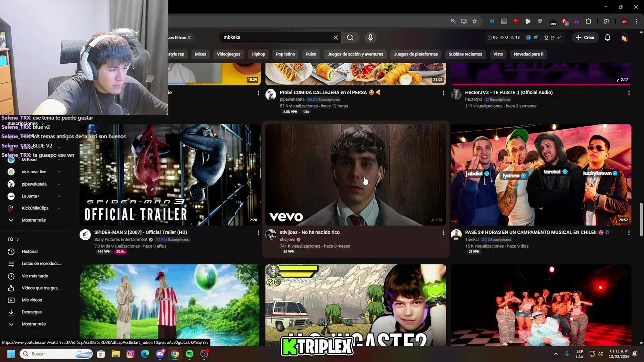Image resolution: width=644 pixels, height=362 pixels.
Task: Start voice search with the microphone icon
Action: pyautogui.click(x=370, y=37)
